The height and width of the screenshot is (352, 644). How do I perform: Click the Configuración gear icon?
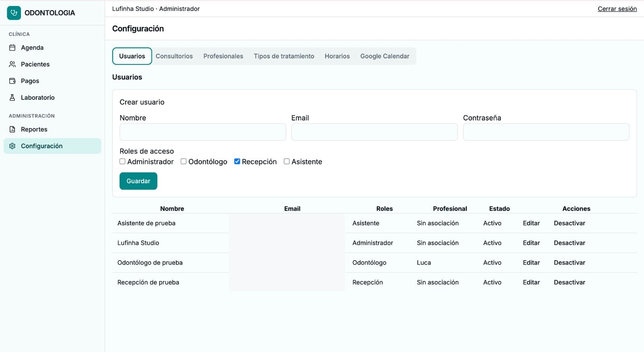click(12, 146)
